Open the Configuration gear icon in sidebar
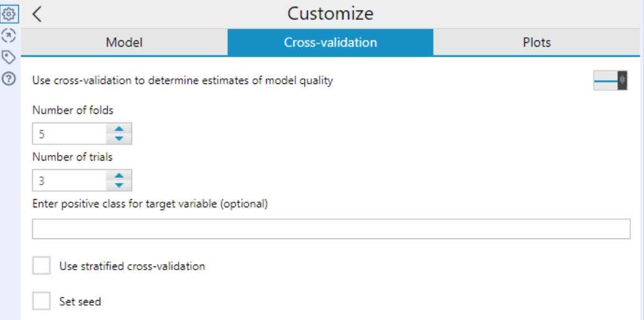644x320 pixels. click(x=9, y=13)
